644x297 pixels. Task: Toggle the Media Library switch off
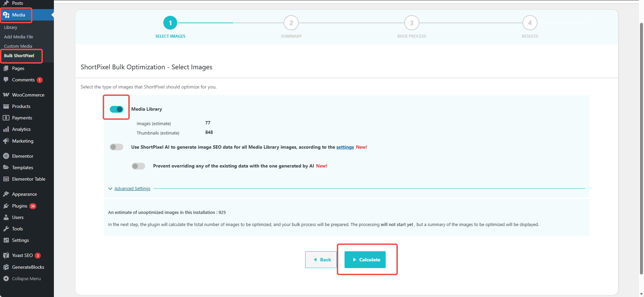(117, 109)
